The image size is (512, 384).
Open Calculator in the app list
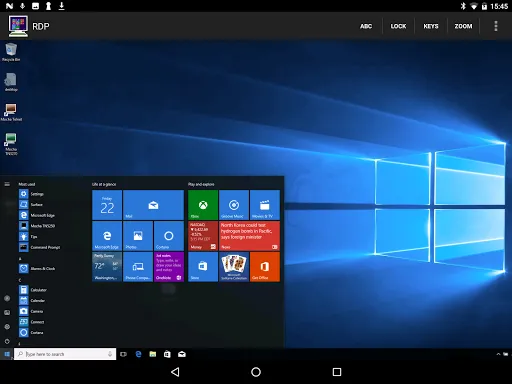pyautogui.click(x=33, y=290)
